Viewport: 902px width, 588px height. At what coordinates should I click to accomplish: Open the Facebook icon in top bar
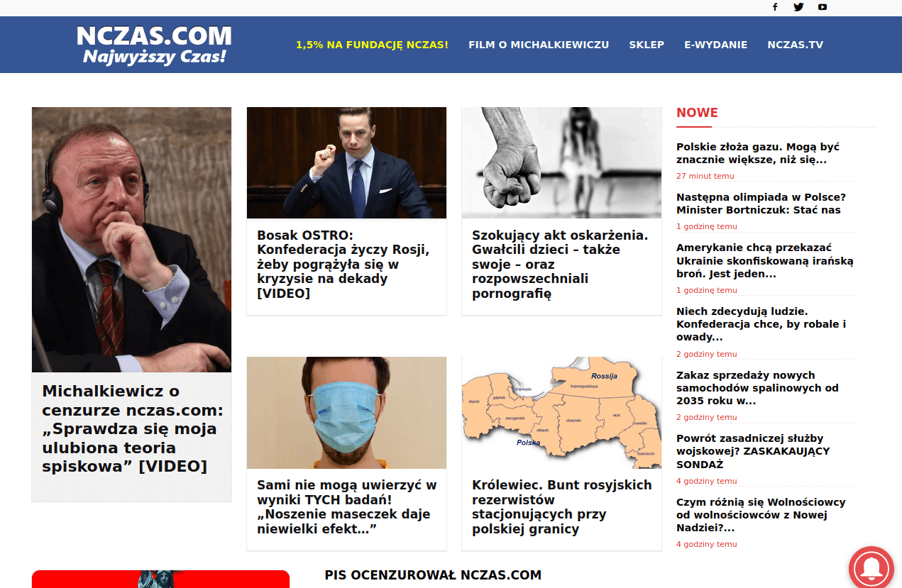click(775, 7)
